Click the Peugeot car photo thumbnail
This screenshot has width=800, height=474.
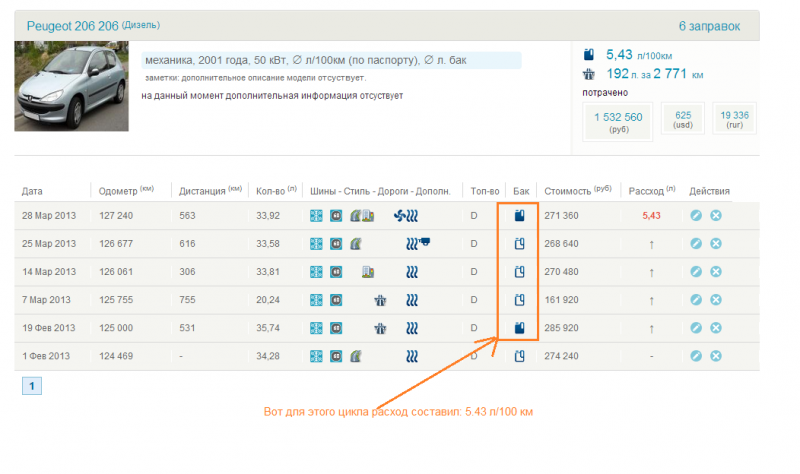(71, 87)
